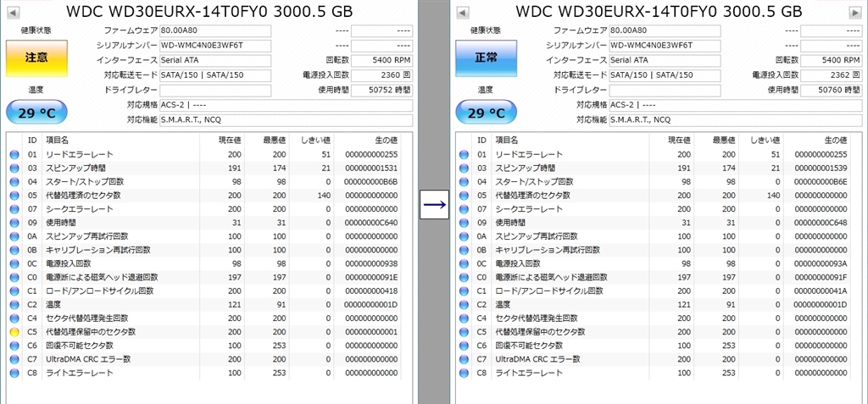The height and width of the screenshot is (404, 868).
Task: Click raw value 00000000C648
Action: [821, 223]
